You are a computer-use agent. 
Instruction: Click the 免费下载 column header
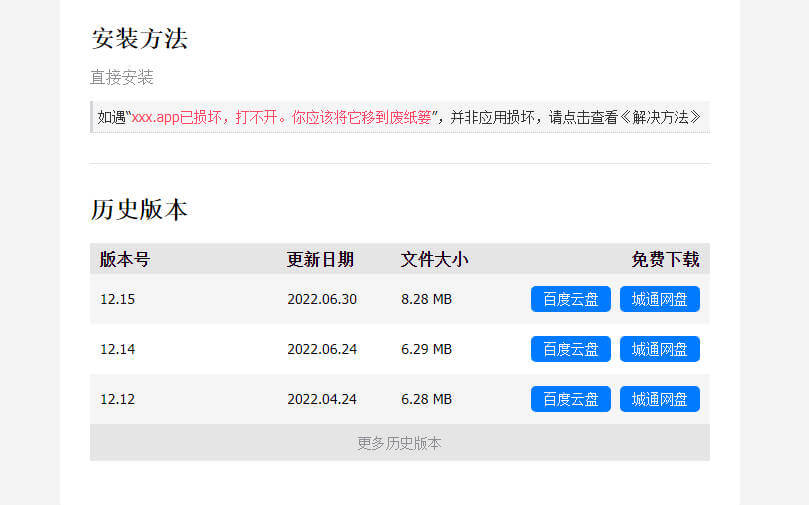(666, 259)
